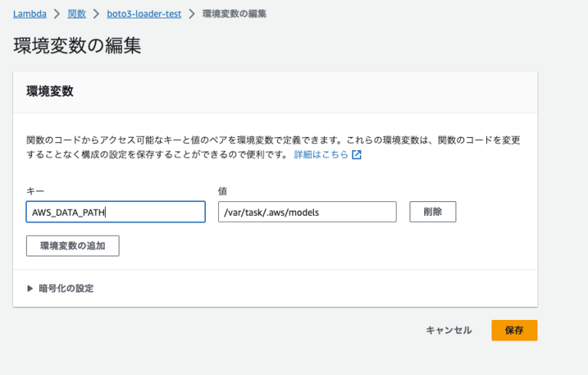Cancel editing with the キャンセル button
588x375 pixels.
point(449,331)
